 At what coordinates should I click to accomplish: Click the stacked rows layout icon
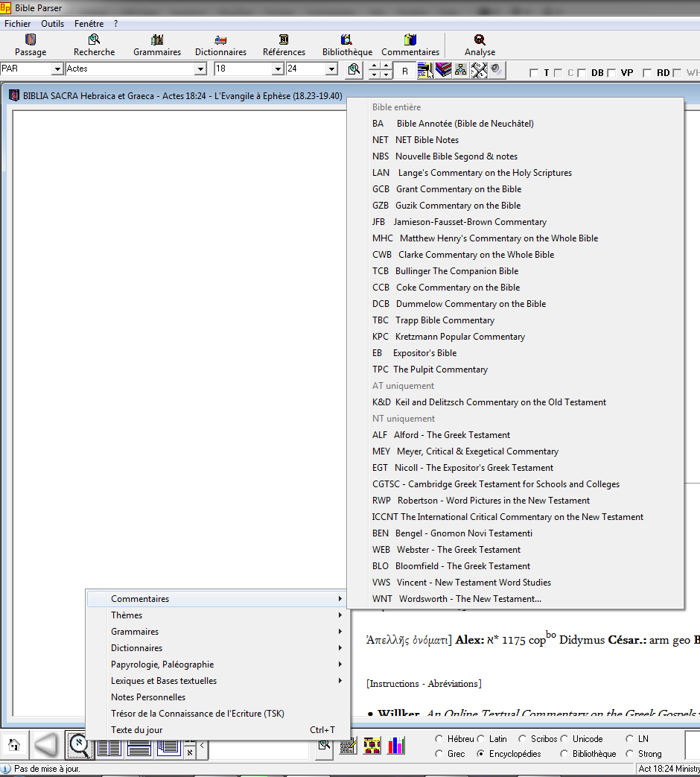(x=139, y=747)
